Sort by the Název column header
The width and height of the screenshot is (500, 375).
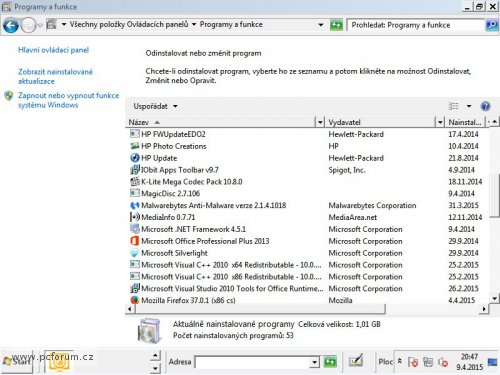[221, 122]
